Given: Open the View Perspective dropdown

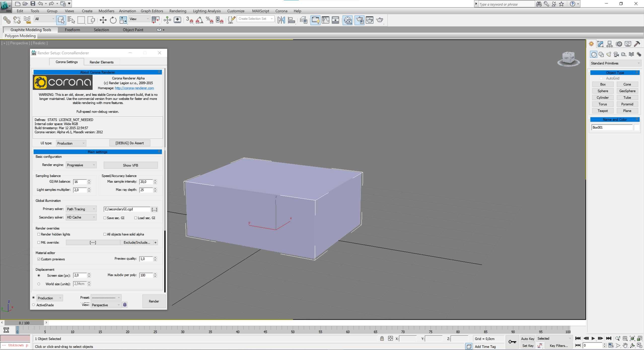Looking at the screenshot, I should 106,305.
